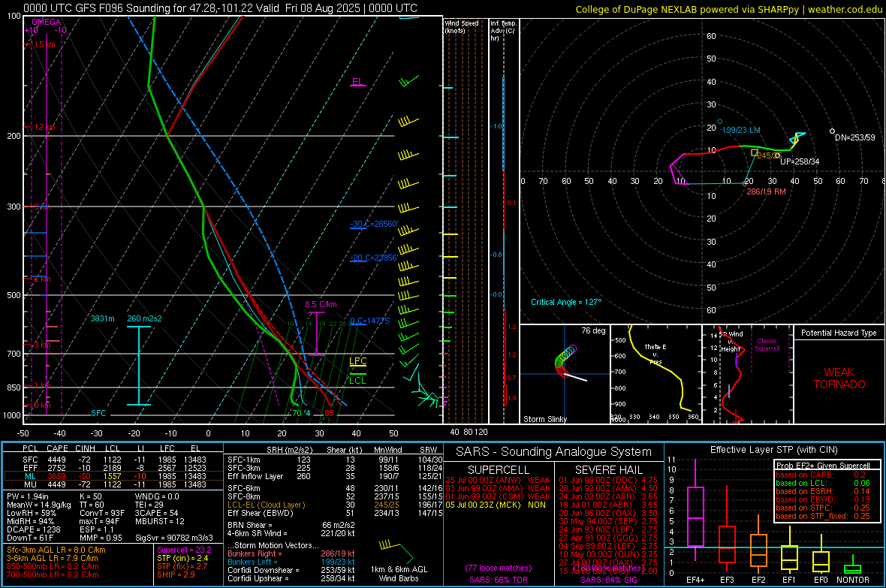Click the BRN Shear = 66 m2/s2 line
886x588 pixels.
pos(291,525)
